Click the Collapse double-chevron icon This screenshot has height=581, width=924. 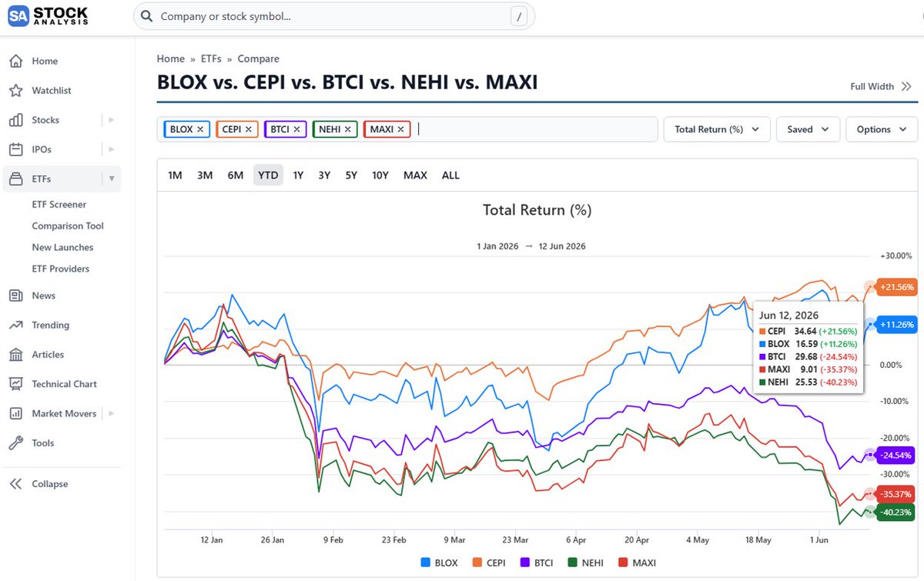click(16, 484)
